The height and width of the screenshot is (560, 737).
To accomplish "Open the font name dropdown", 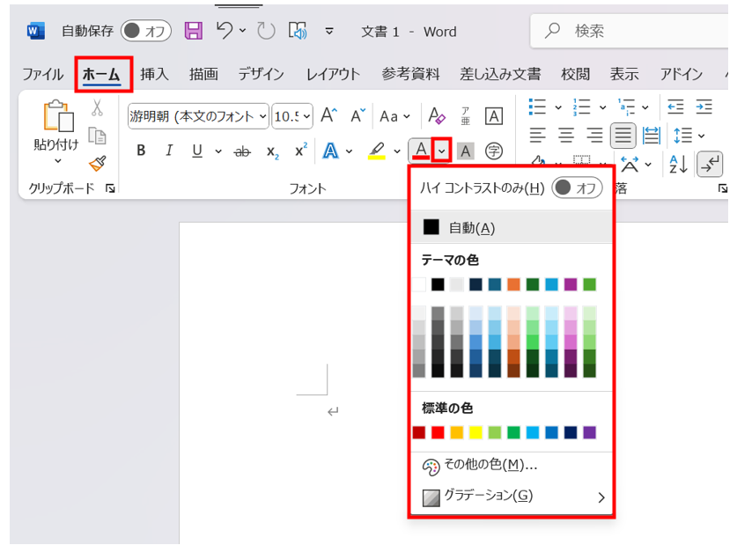I will [x=198, y=115].
